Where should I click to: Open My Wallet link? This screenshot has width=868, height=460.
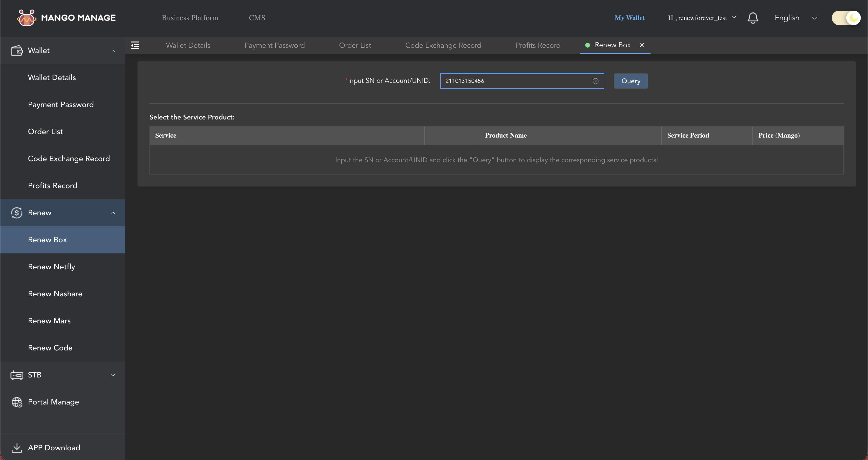click(630, 18)
